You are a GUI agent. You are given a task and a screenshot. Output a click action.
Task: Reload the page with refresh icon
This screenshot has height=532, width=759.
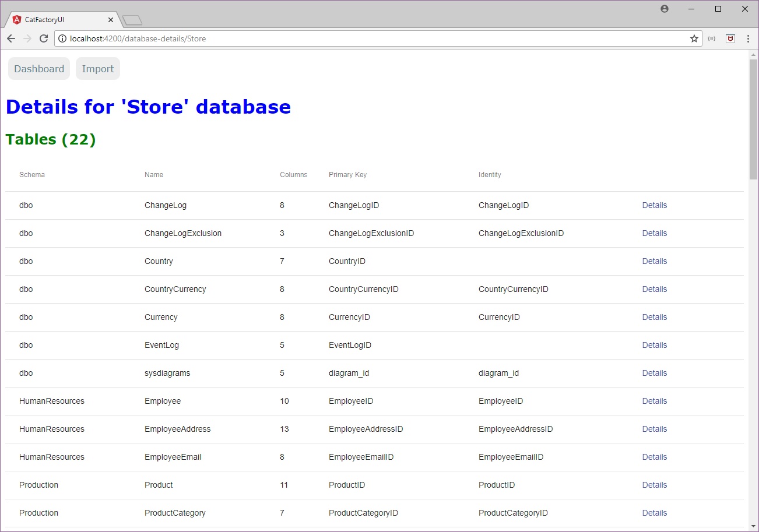tap(43, 38)
